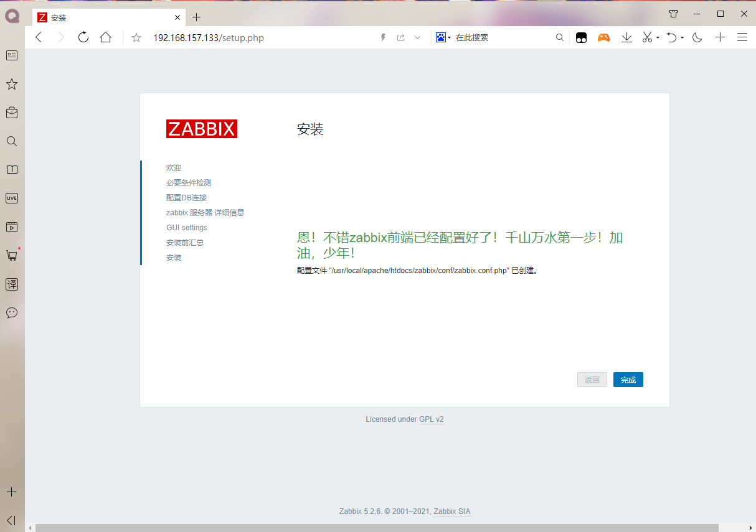This screenshot has height=532, width=756.
Task: Open the video player sidebar icon
Action: click(x=12, y=227)
